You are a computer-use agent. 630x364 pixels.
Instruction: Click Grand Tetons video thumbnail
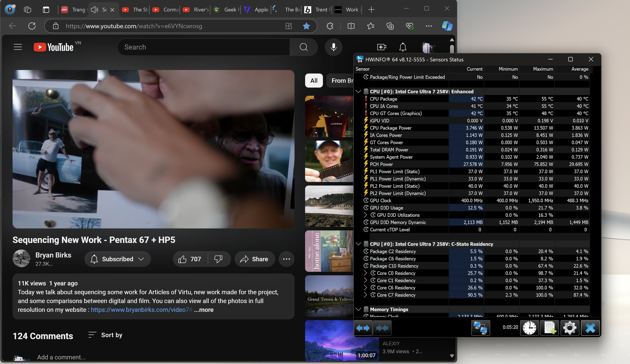coord(330,295)
